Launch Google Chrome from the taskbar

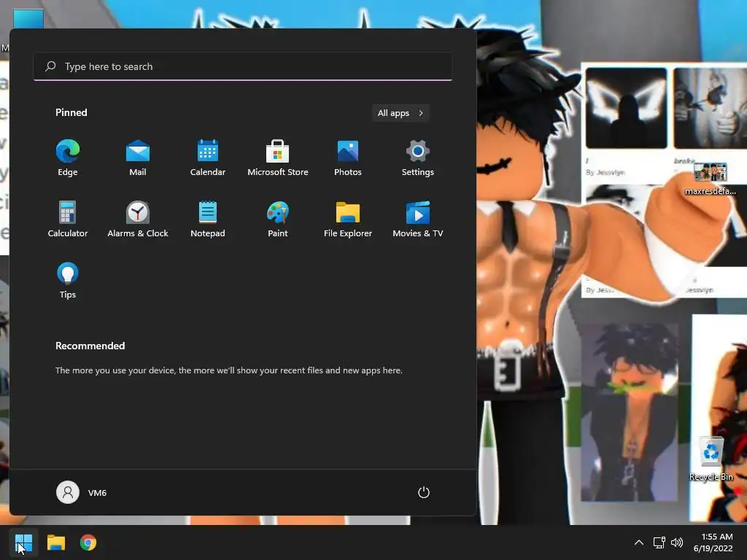pyautogui.click(x=88, y=542)
